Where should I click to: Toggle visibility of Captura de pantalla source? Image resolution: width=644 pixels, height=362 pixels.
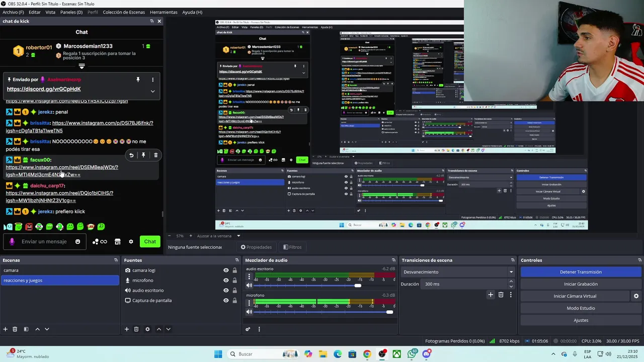coord(226,301)
